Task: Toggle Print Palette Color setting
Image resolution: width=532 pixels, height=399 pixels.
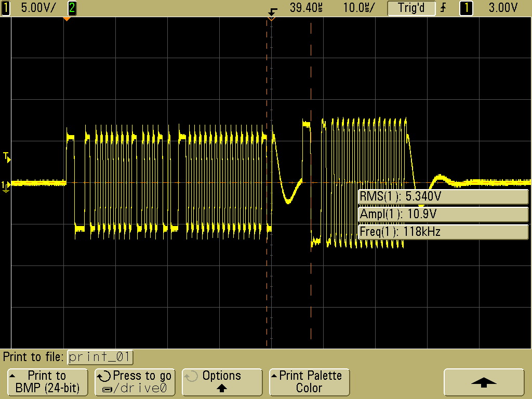Action: 310,382
